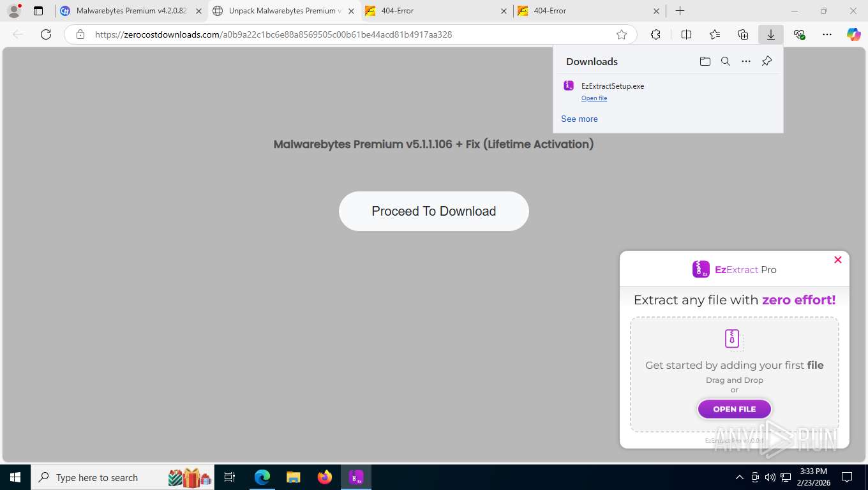Toggle split screen view
This screenshot has width=868, height=490.
tap(686, 34)
